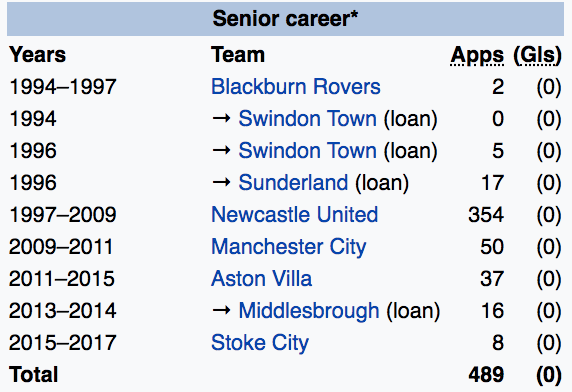Click the Senior career header bar
Image resolution: width=572 pixels, height=392 pixels.
click(x=285, y=19)
